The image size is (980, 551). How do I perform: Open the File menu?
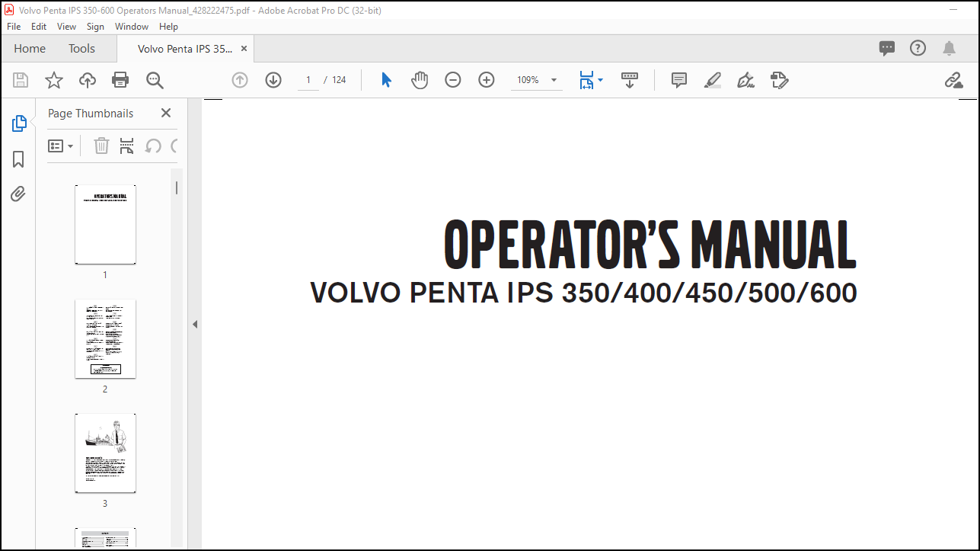14,27
